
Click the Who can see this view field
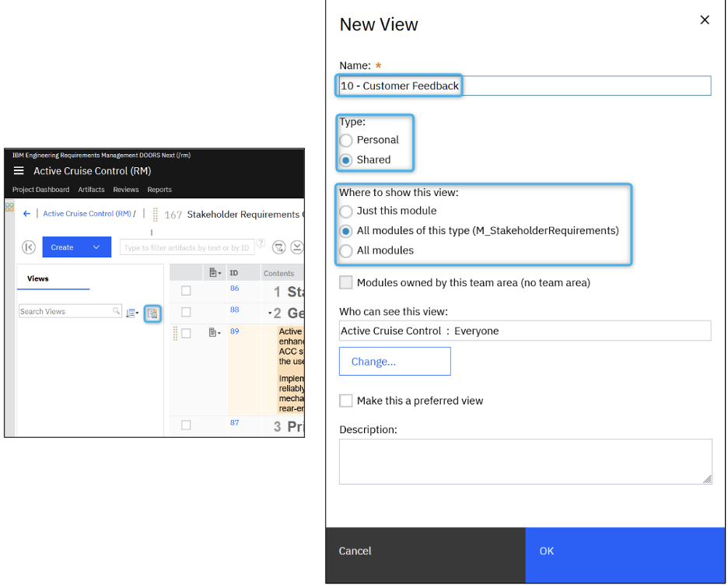pyautogui.click(x=525, y=331)
